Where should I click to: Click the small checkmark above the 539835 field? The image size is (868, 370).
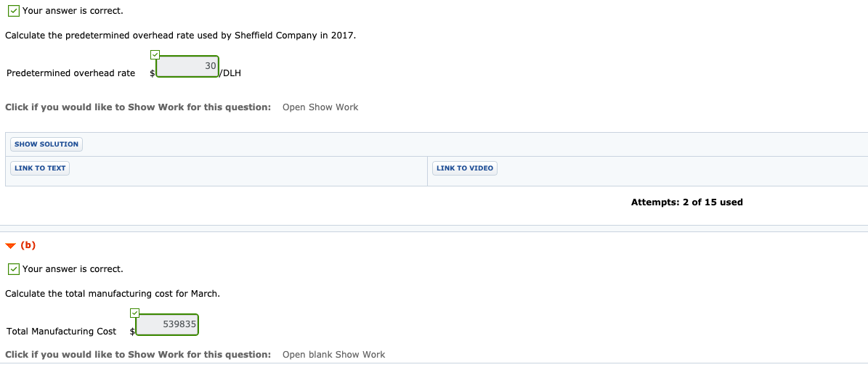[134, 313]
